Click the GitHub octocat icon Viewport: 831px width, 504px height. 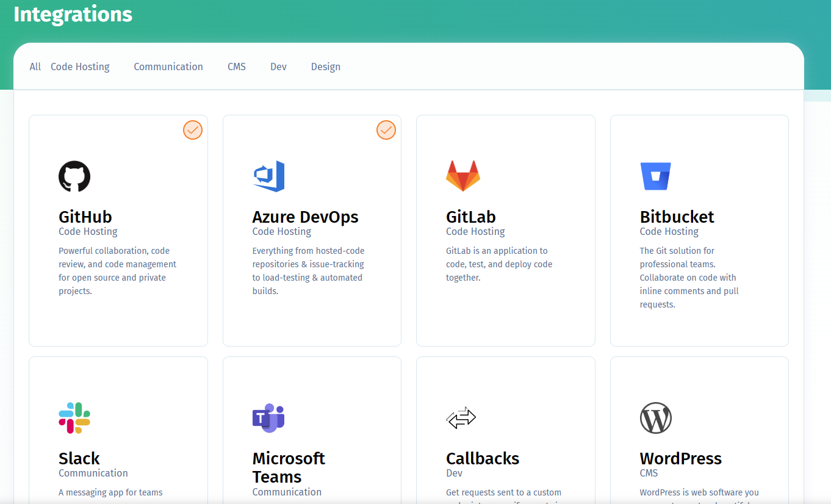click(74, 176)
